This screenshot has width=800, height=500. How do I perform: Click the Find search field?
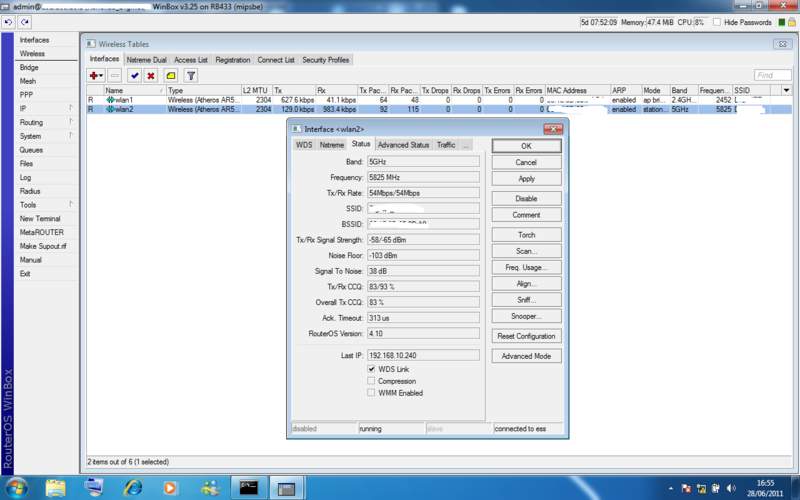[x=773, y=75]
